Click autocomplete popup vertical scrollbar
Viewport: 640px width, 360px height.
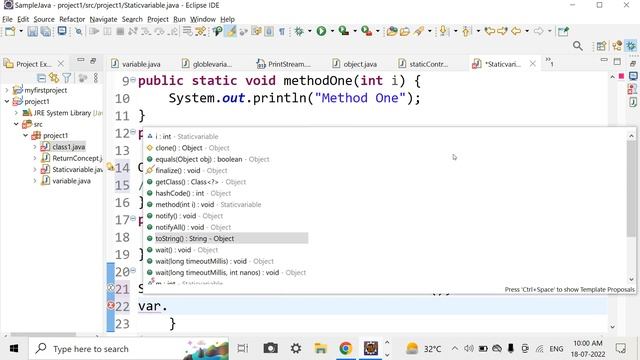pyautogui.click(x=631, y=189)
